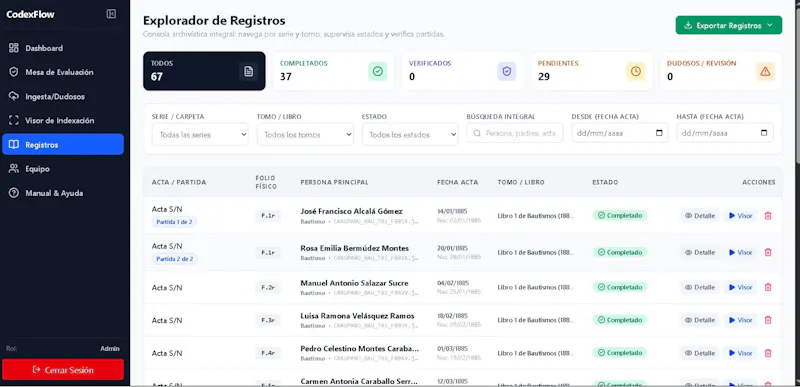Click the Partida 2 de 2 badge
Viewport: 800px width, 387px height.
(x=174, y=259)
